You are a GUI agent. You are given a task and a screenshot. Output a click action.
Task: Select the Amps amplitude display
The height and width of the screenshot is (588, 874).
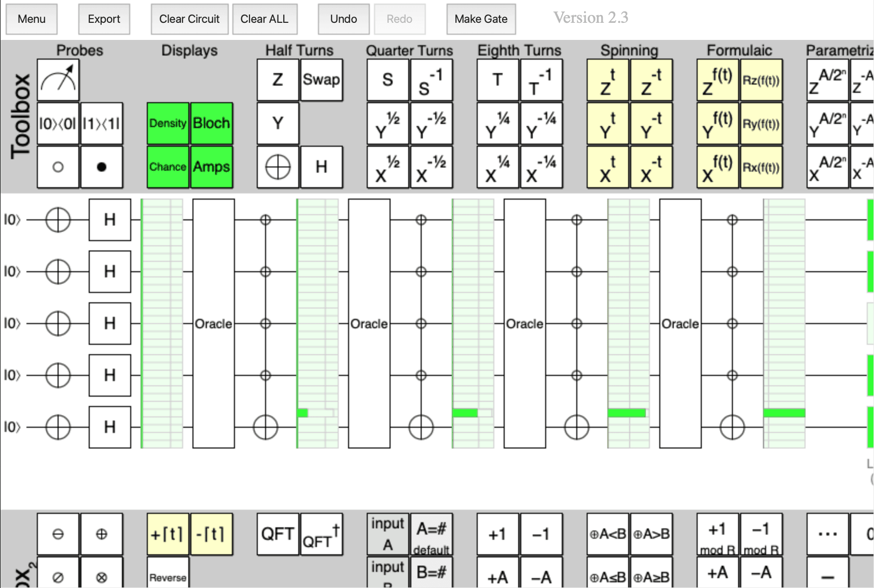coord(212,167)
